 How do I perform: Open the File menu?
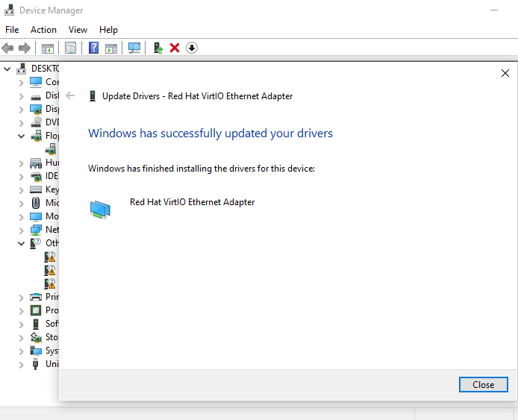(12, 30)
